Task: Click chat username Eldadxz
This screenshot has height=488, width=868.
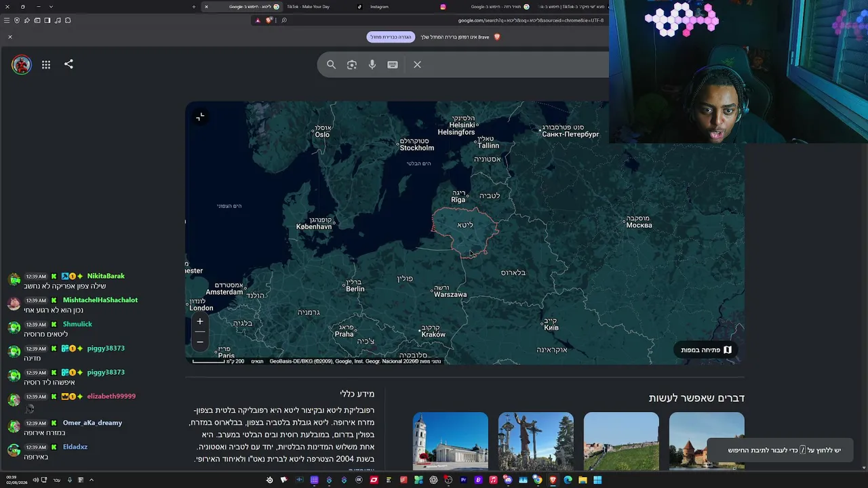Action: [x=75, y=447]
